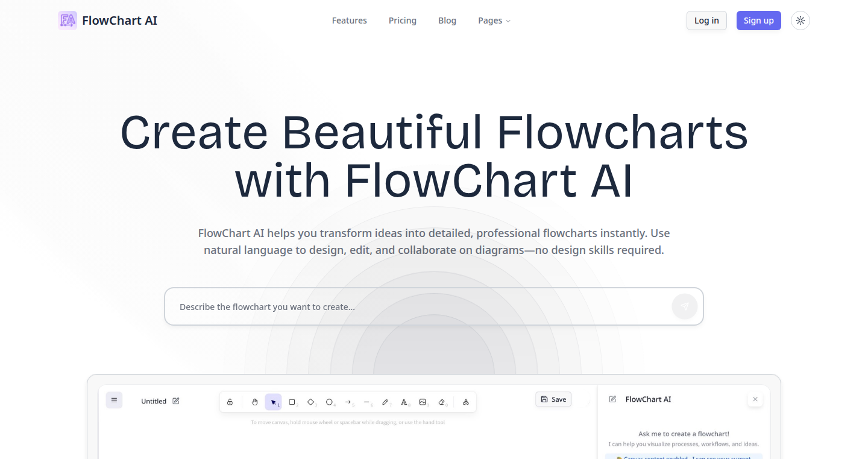
Task: Open the Blog link in navigation
Action: click(x=447, y=21)
